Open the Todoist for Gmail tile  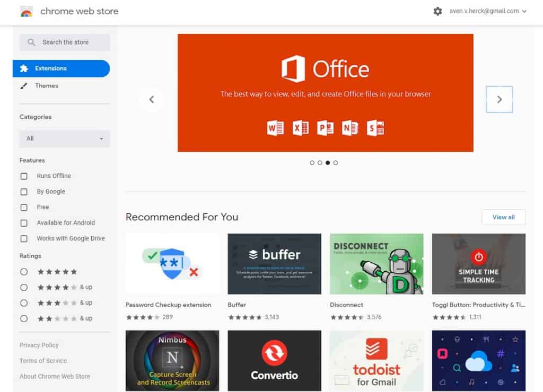tap(376, 361)
